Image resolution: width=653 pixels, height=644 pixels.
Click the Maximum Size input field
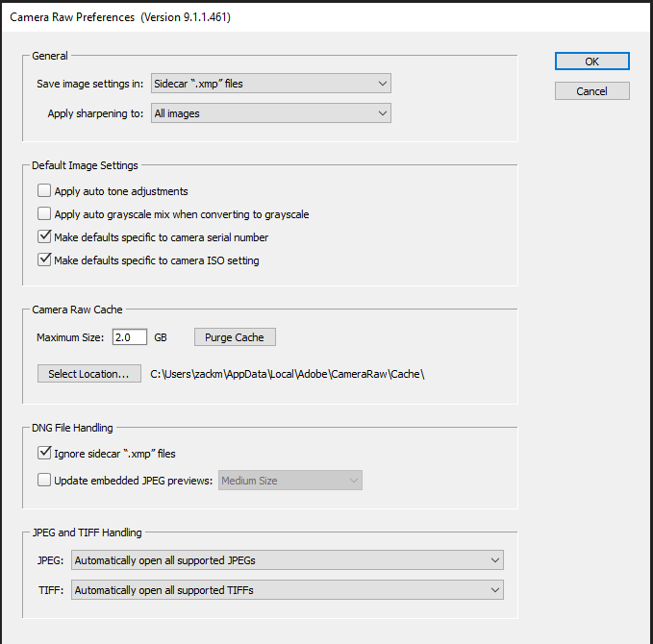(x=129, y=337)
